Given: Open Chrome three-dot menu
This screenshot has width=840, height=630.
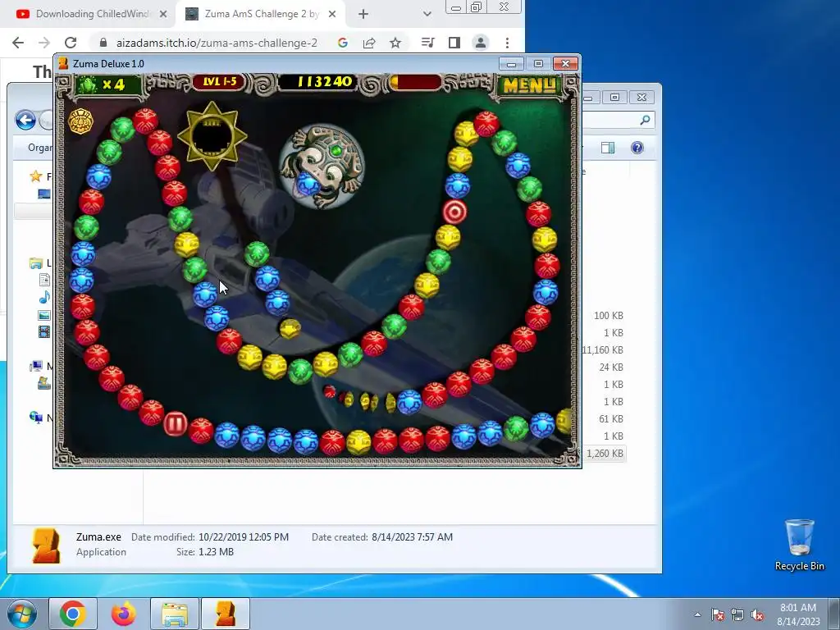Looking at the screenshot, I should [507, 43].
